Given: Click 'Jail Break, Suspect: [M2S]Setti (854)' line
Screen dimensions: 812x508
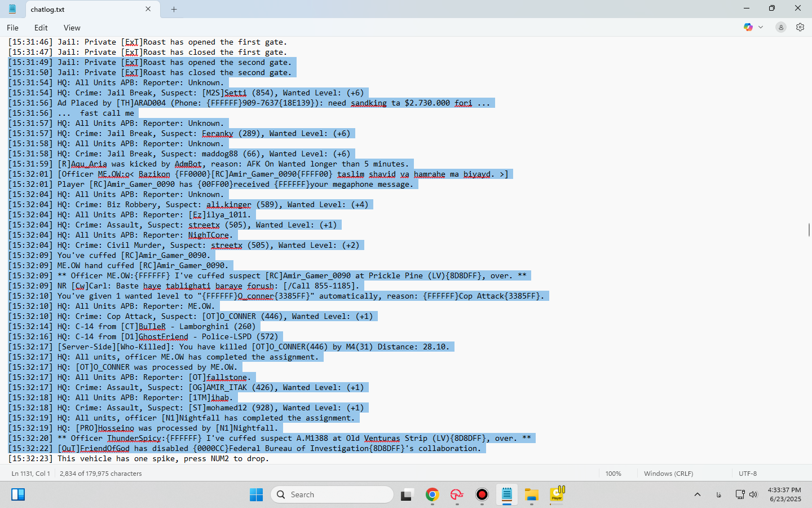Looking at the screenshot, I should pyautogui.click(x=186, y=93).
